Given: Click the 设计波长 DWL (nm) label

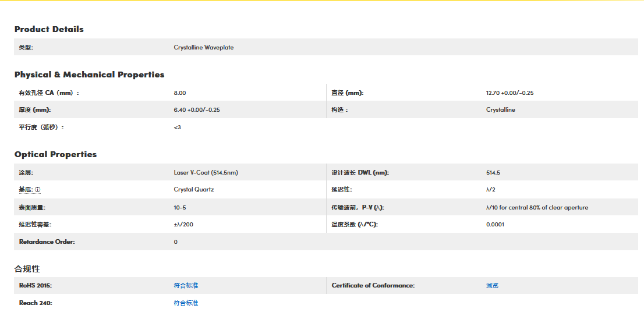Looking at the screenshot, I should coord(360,173).
